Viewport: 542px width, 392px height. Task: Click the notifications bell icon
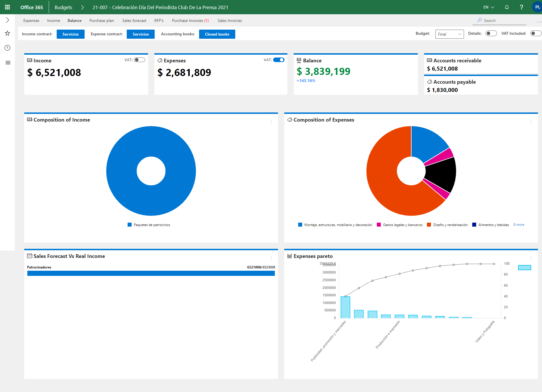click(507, 7)
